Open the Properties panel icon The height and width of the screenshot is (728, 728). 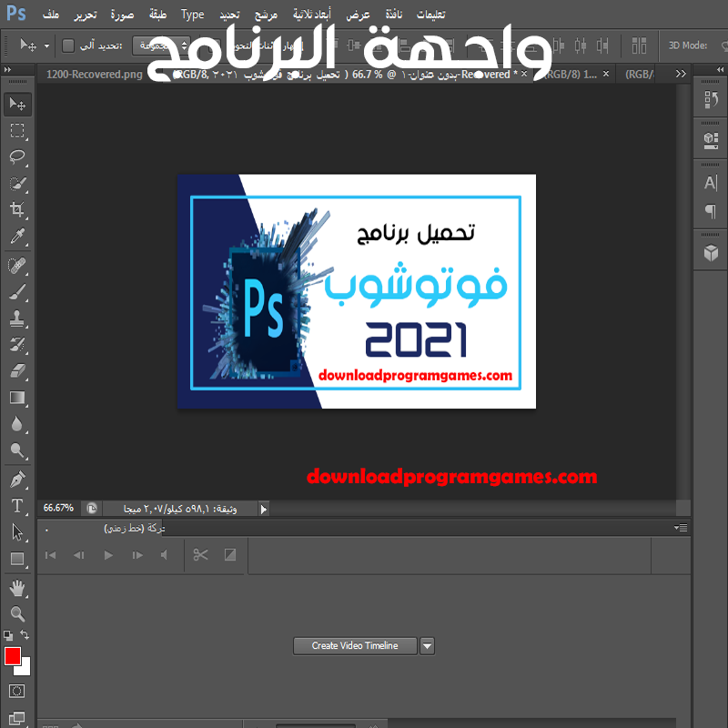pyautogui.click(x=711, y=140)
